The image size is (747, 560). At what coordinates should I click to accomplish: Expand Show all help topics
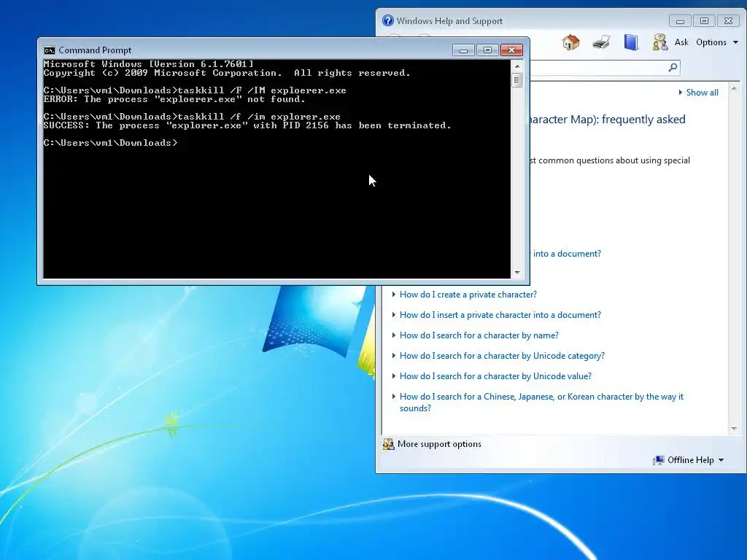pyautogui.click(x=698, y=93)
